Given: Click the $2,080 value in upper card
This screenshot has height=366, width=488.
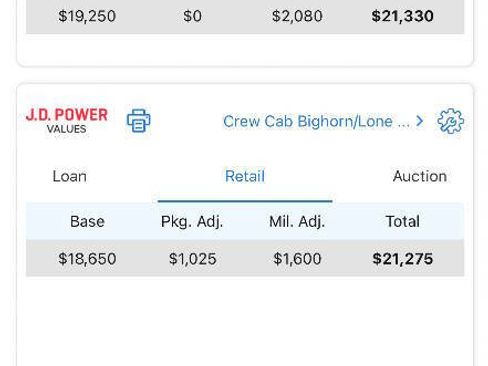Looking at the screenshot, I should coord(297,16).
